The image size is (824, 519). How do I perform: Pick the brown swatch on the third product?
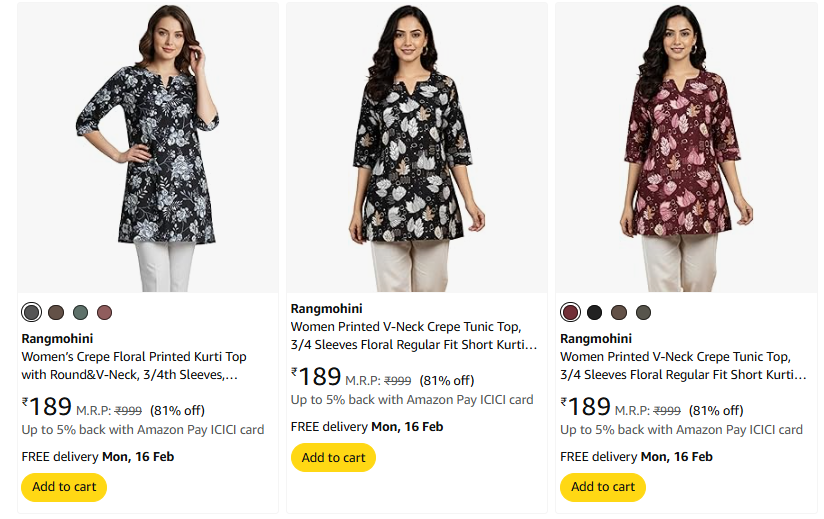619,312
